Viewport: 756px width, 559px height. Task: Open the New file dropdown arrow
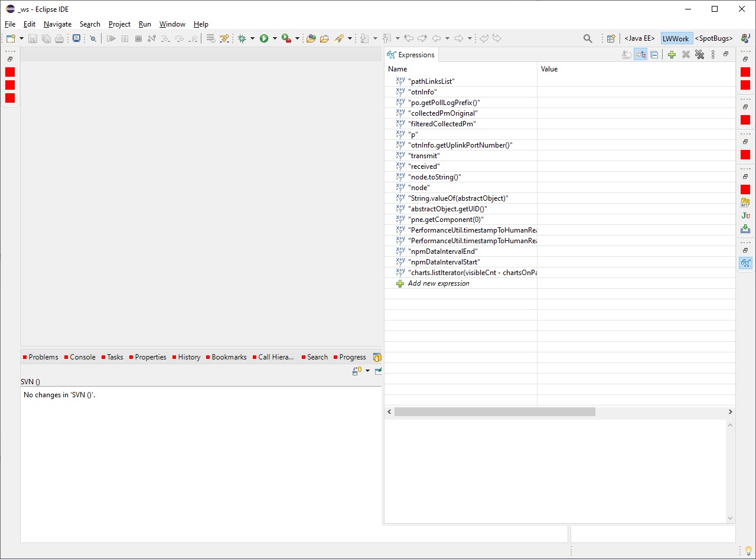pyautogui.click(x=22, y=38)
